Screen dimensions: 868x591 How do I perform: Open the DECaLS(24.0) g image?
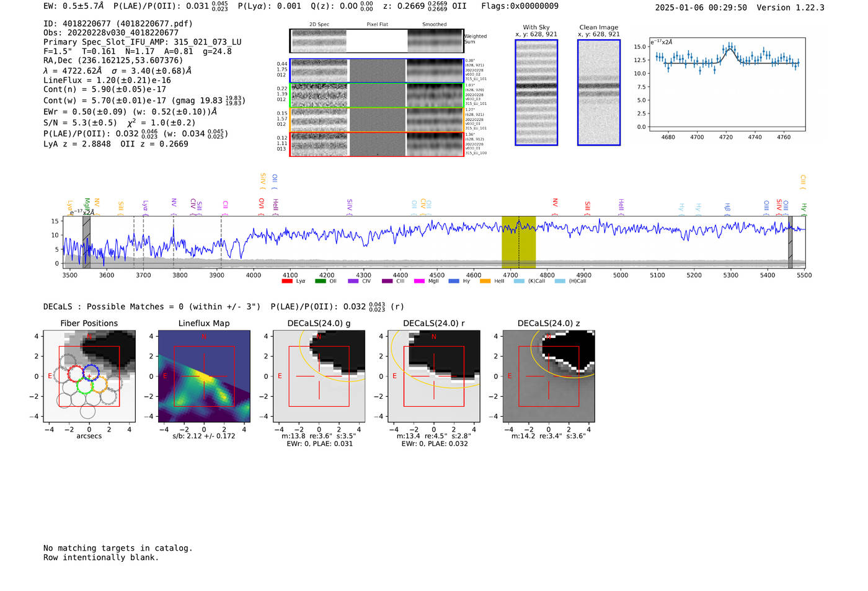(x=319, y=376)
